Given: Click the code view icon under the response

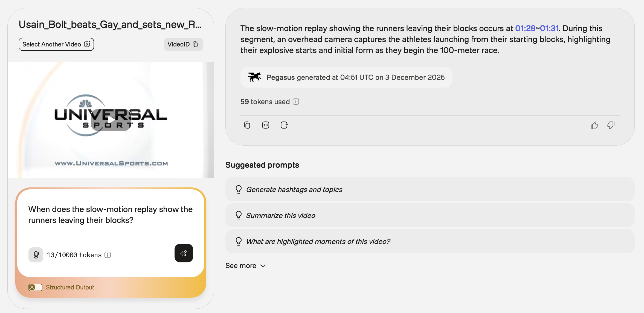Looking at the screenshot, I should (x=266, y=125).
